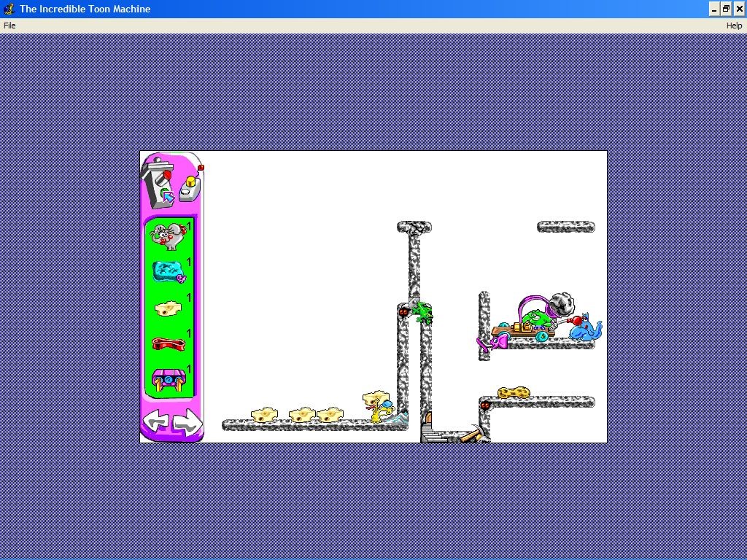Click the app icon in the title bar

coord(9,9)
